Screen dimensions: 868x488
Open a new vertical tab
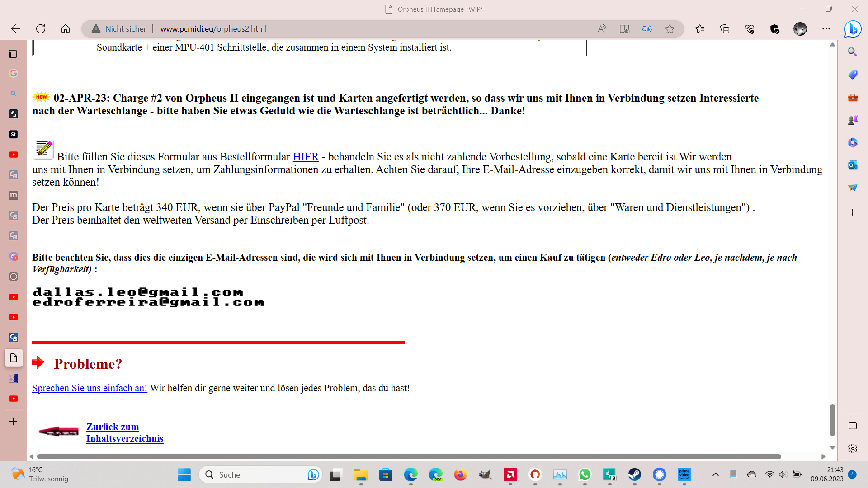(x=13, y=422)
